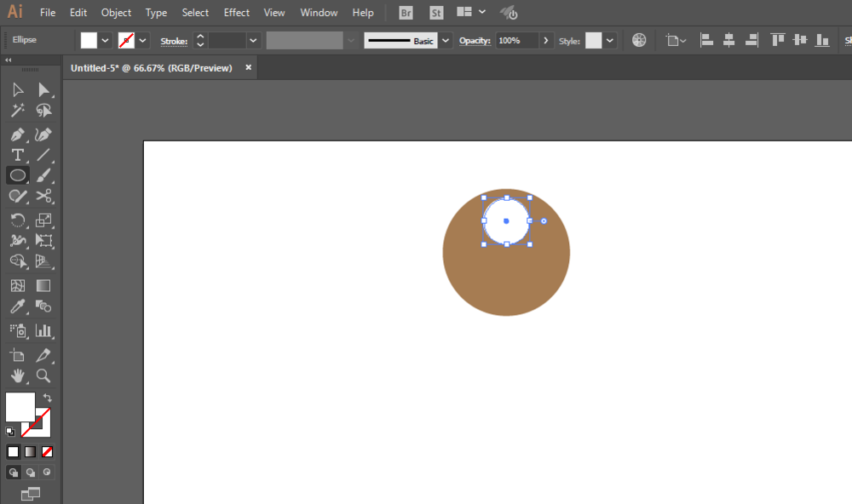Switch to the Hand tool
Screen dimensions: 852x504
(x=17, y=375)
